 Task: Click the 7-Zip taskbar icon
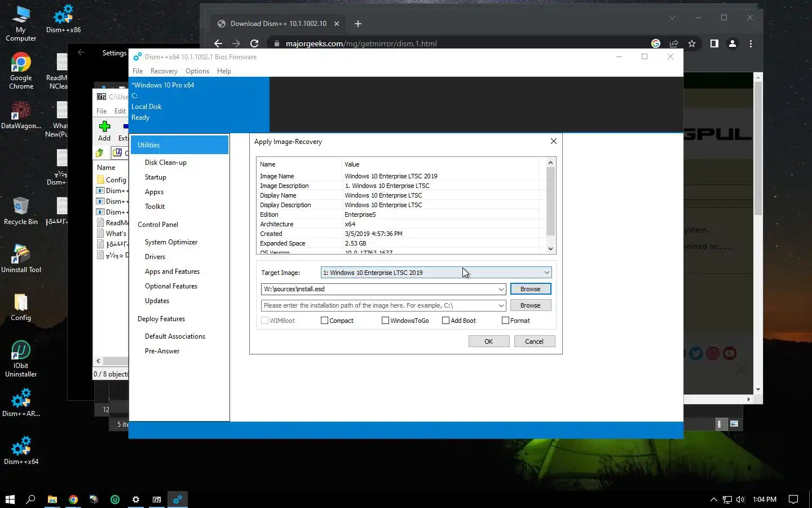tap(157, 499)
